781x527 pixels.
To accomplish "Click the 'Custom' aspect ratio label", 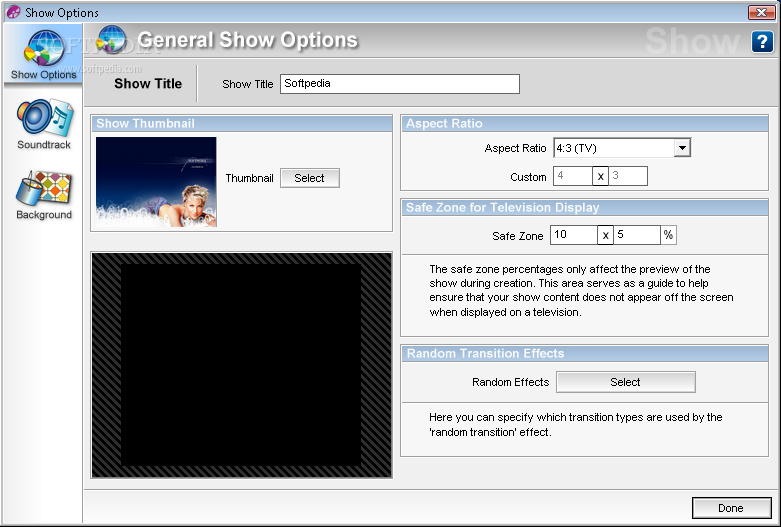I will 528,177.
